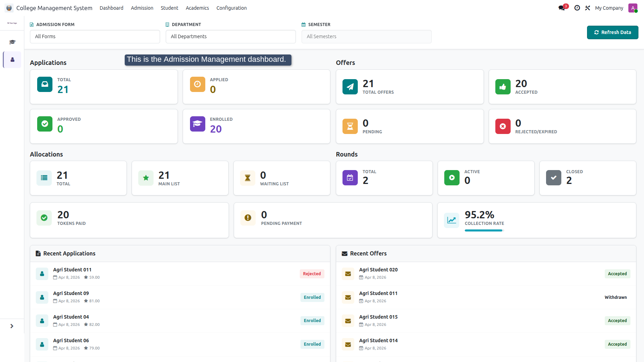
Task: Select the person sidebar icon
Action: (12, 60)
